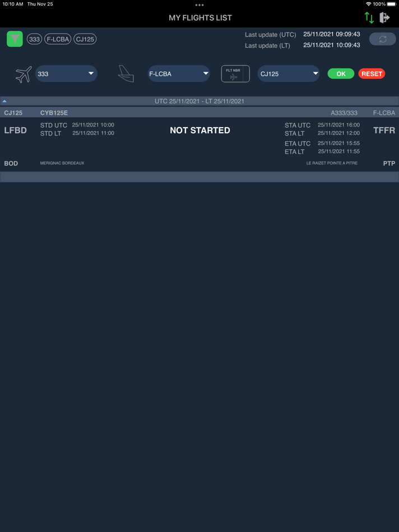The width and height of the screenshot is (399, 532).
Task: Tap the Wi-Fi status icon
Action: coord(368,4)
